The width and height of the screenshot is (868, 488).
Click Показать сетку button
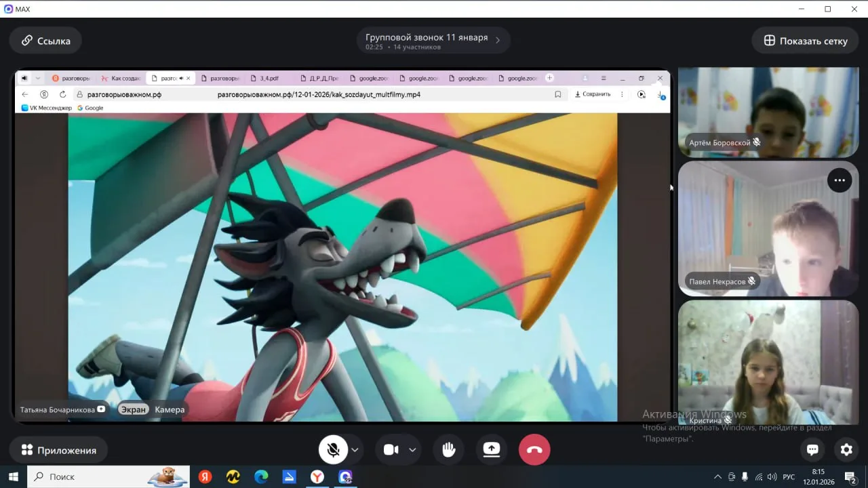[805, 41]
